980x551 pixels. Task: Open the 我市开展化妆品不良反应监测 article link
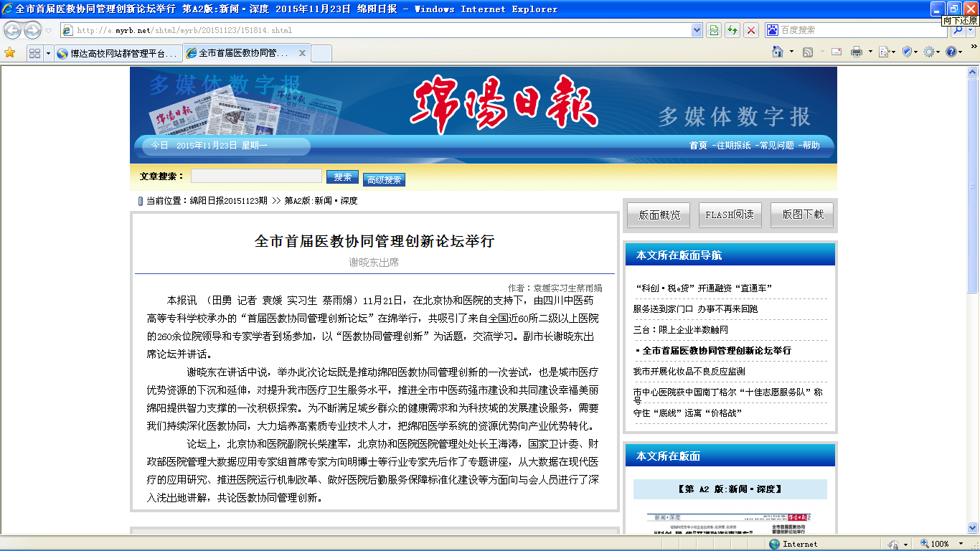click(689, 372)
